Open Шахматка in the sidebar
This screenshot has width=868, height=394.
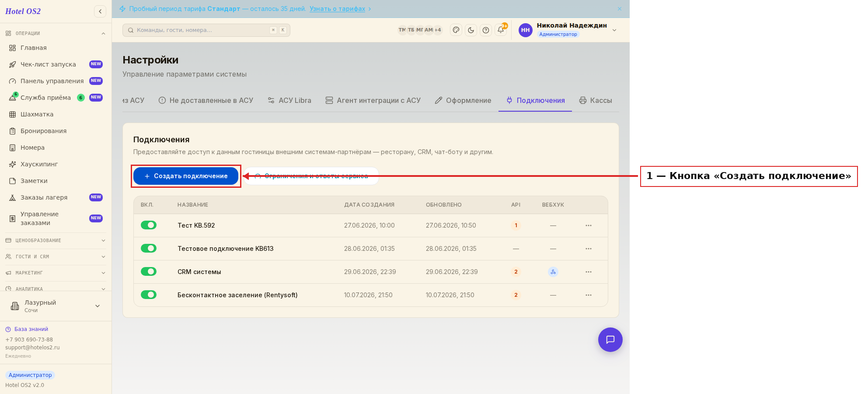coord(56,114)
